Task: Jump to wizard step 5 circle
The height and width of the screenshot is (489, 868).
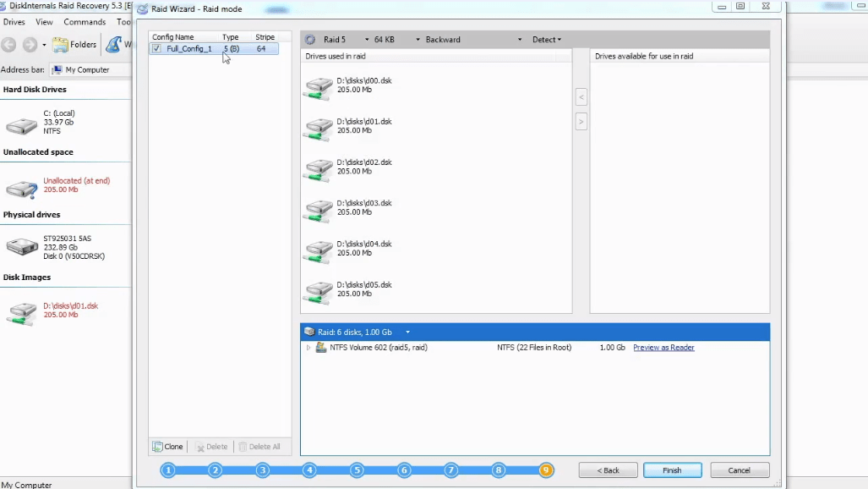Action: click(x=357, y=470)
